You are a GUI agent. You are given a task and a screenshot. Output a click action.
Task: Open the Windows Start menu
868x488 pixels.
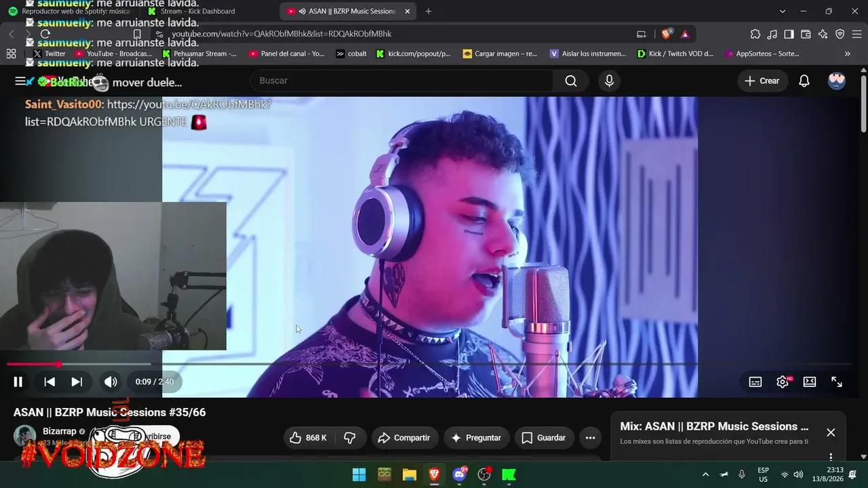359,474
